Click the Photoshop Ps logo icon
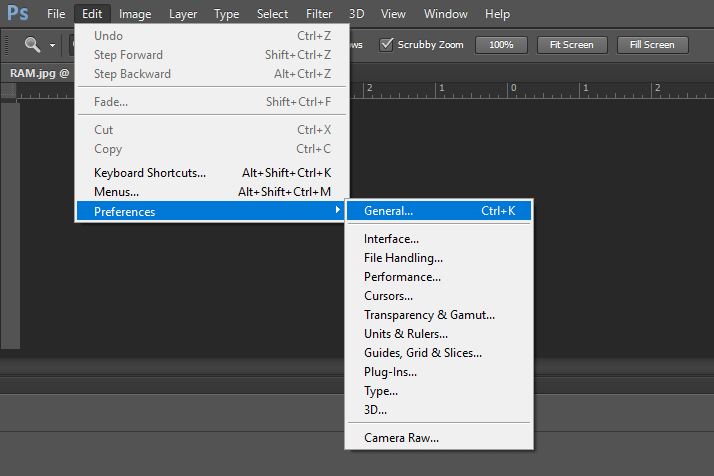This screenshot has width=714, height=476. point(18,13)
